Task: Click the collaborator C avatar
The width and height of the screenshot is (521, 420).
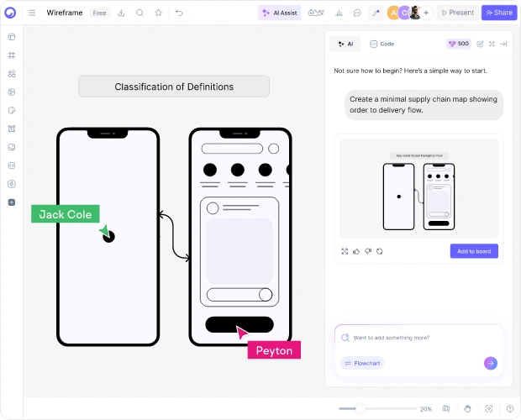Action: [x=404, y=13]
